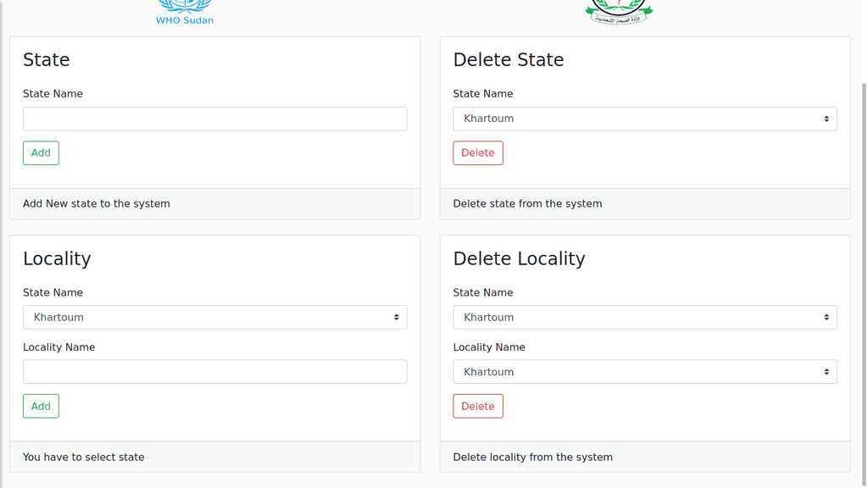Click the 'Locality Name' label in Locality card
This screenshot has height=488, width=868.
[x=58, y=347]
